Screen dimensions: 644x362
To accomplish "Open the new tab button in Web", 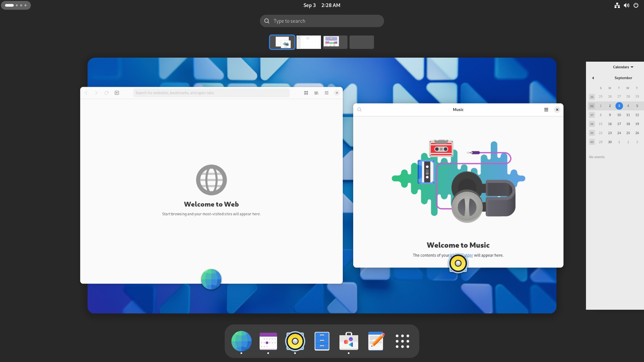I will coord(116,93).
